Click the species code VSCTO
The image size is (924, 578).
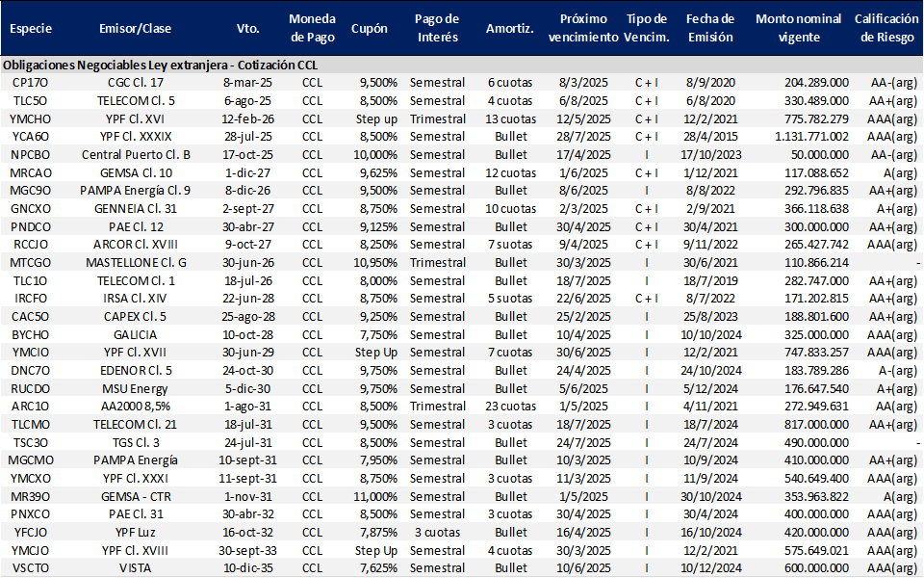30,568
